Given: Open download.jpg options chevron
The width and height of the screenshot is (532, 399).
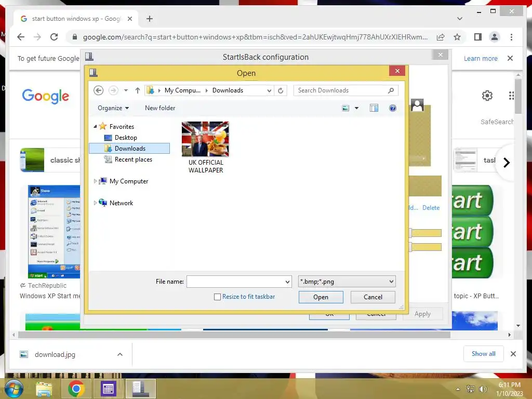Looking at the screenshot, I should click(x=120, y=354).
